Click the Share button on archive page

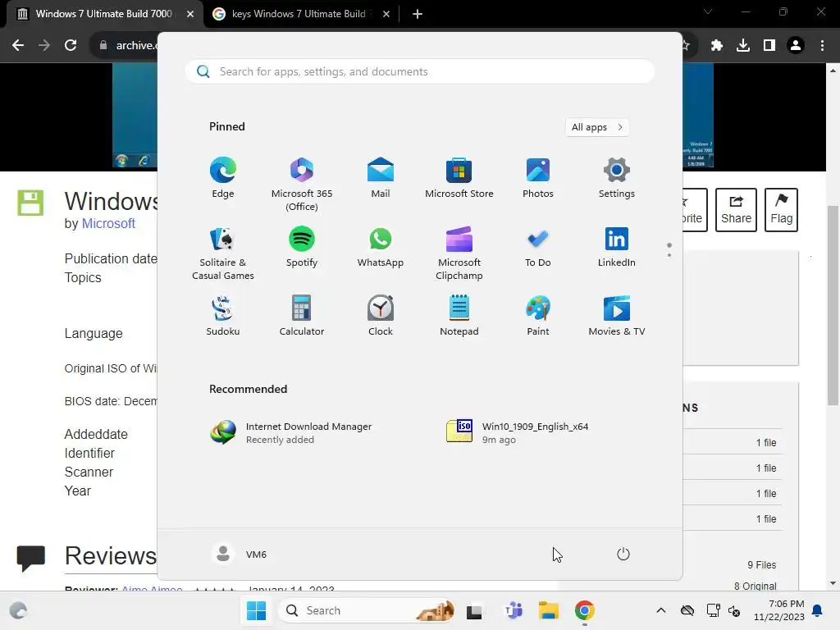point(736,209)
